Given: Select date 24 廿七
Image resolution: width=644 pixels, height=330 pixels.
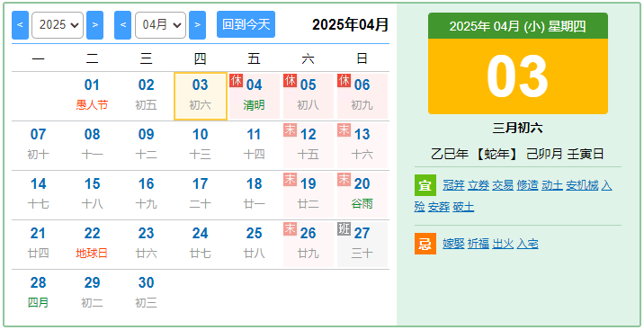Looking at the screenshot, I should (x=201, y=245).
